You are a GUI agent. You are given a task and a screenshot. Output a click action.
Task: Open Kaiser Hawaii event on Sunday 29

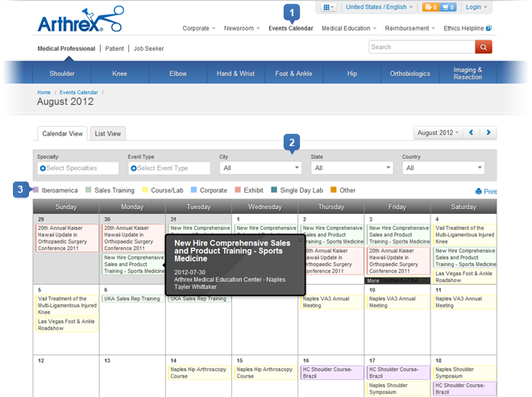click(x=67, y=238)
